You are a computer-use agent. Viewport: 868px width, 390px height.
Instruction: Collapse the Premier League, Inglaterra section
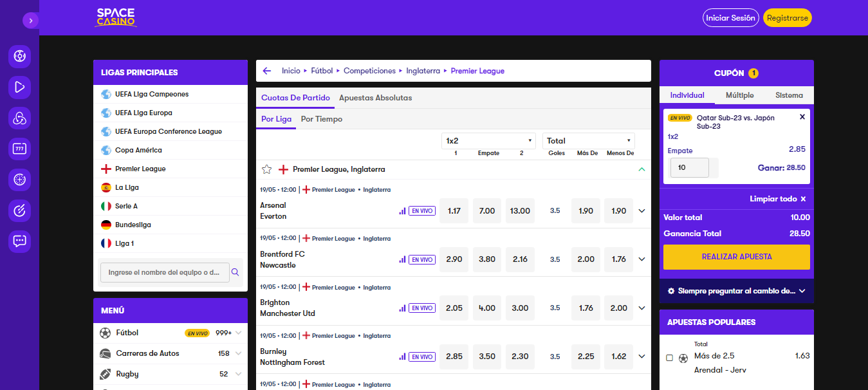[x=642, y=169]
